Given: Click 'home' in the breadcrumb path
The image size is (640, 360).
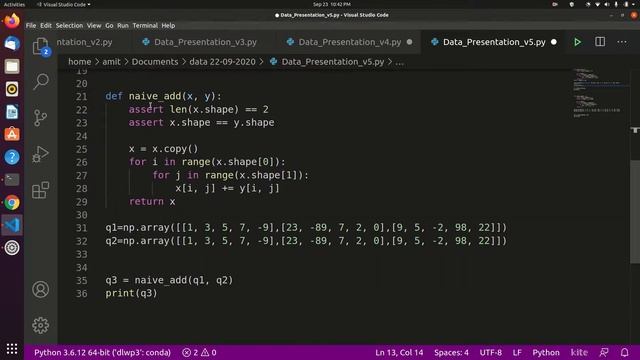Looking at the screenshot, I should point(80,62).
